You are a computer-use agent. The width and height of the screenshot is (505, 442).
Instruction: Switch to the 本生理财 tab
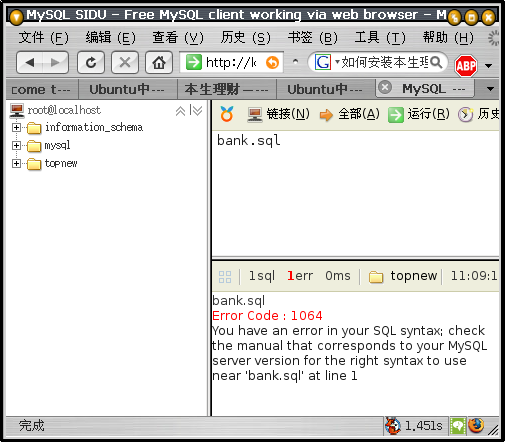click(x=227, y=89)
